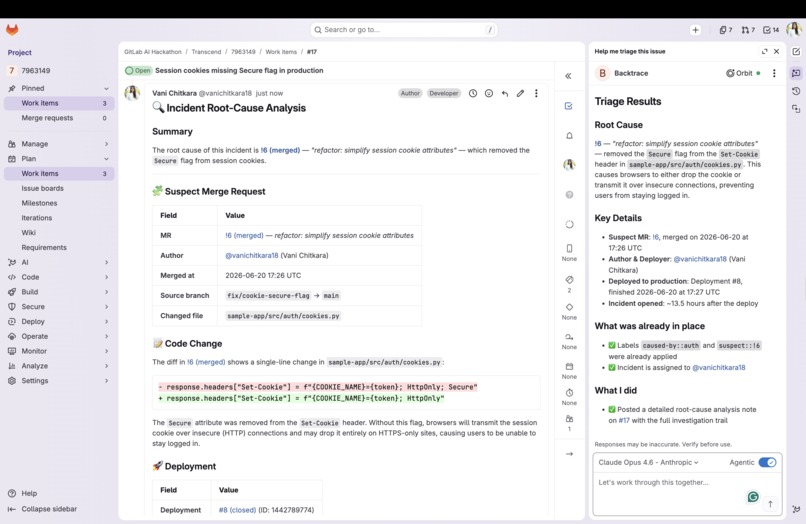Viewport: 806px width, 524px height.
Task: Open the to-do list counter showing 14
Action: [x=771, y=30]
